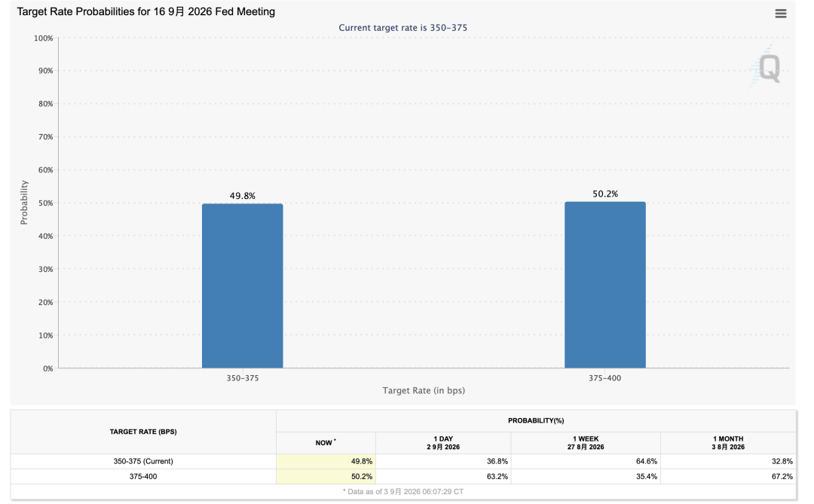814x504 pixels.
Task: Select the 49.8% bar data label
Action: 243,196
